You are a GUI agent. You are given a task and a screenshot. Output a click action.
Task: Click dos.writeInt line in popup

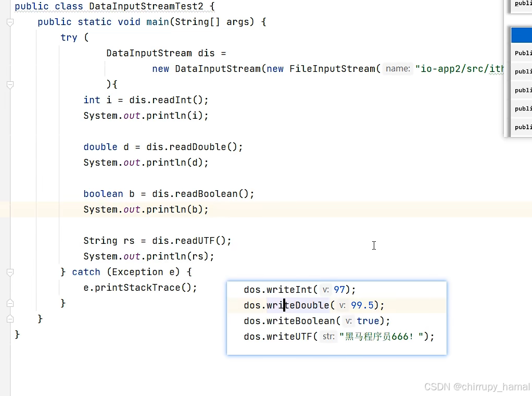tap(300, 290)
